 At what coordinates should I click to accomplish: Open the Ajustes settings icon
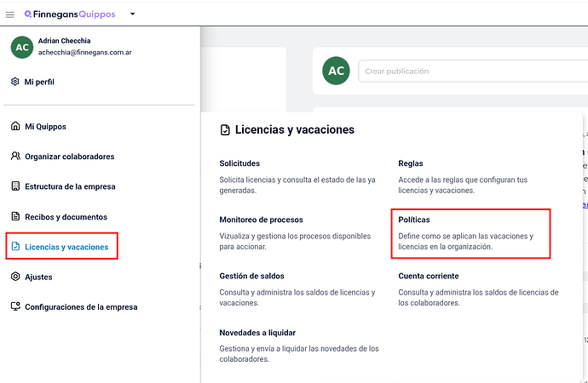(x=15, y=277)
